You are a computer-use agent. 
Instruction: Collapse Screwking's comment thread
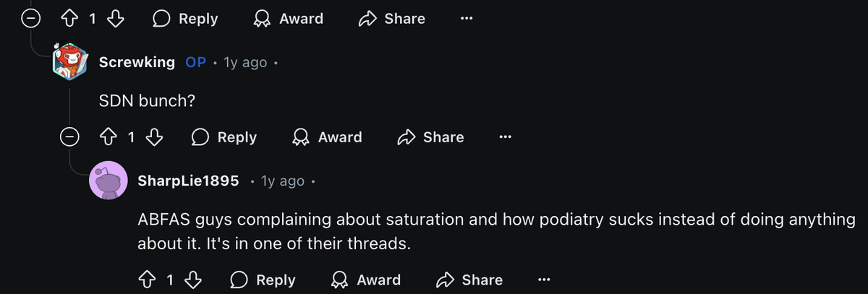tap(69, 137)
